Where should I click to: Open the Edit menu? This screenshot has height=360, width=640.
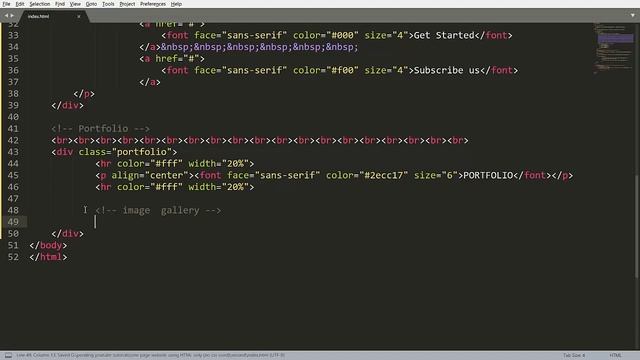pos(20,4)
